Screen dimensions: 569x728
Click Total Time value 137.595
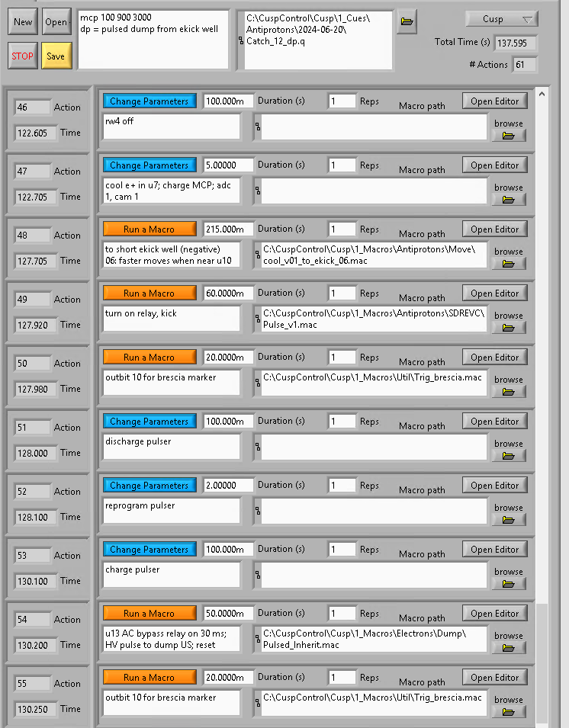[x=516, y=43]
